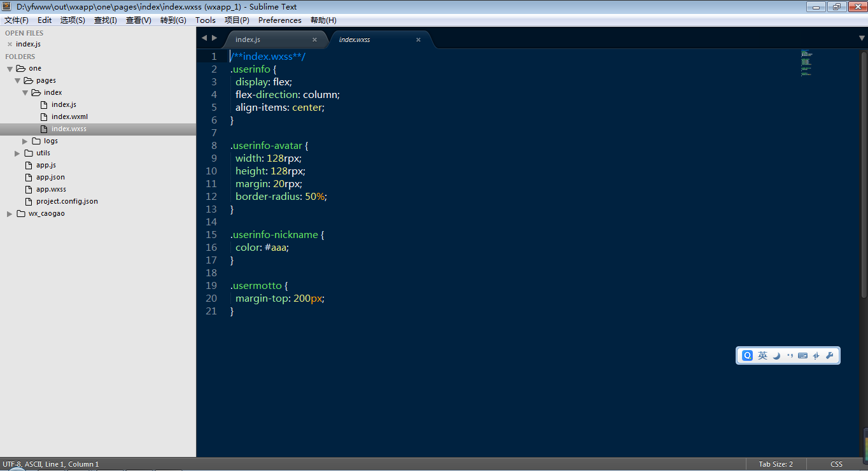
Task: Click the 'border-radius: 50%;' code line
Action: (281, 197)
